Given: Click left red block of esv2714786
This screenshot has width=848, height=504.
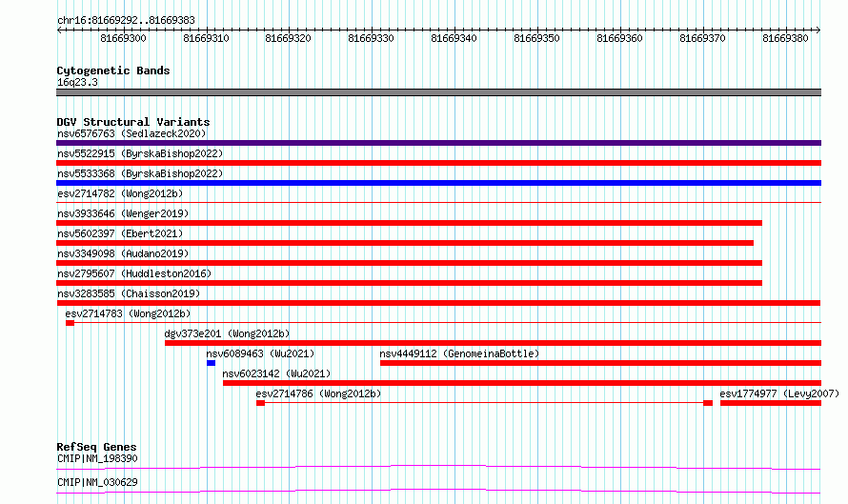Looking at the screenshot, I should [261, 403].
